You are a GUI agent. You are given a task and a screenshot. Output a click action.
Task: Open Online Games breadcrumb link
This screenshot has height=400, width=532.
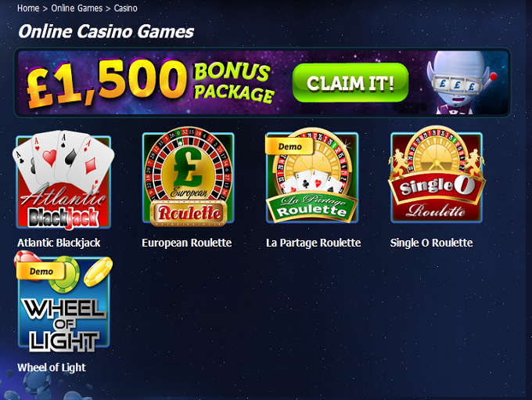point(77,8)
